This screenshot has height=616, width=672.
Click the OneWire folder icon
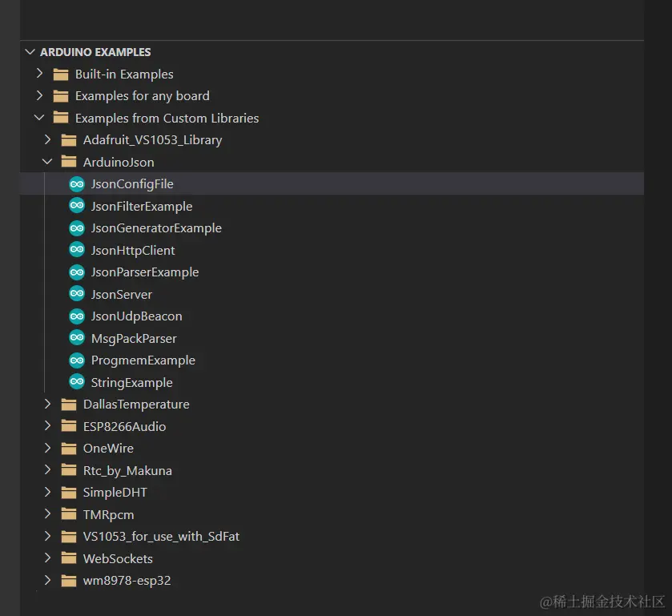pyautogui.click(x=69, y=449)
